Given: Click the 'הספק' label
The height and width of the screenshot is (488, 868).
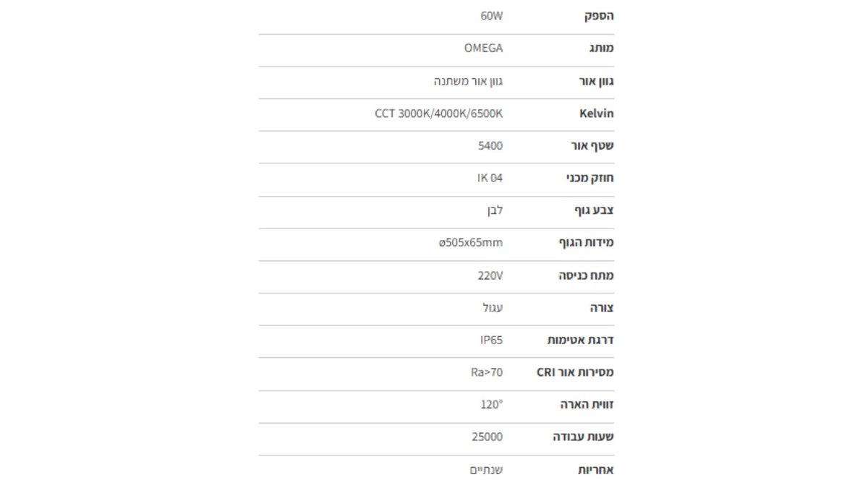Looking at the screenshot, I should click(599, 16).
